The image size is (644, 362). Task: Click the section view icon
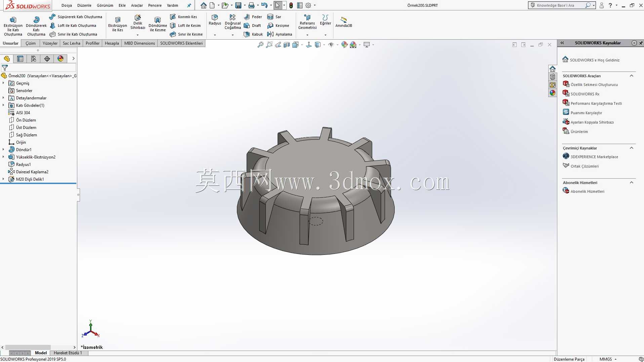tap(287, 45)
